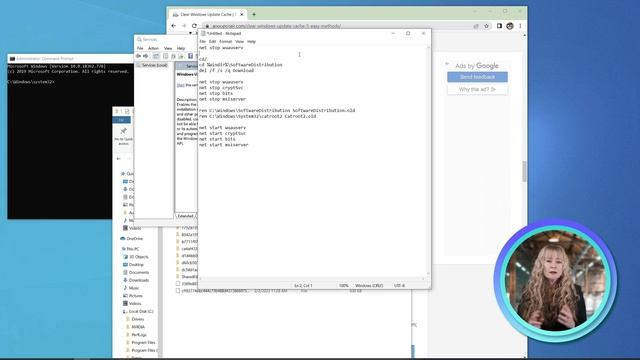Viewport: 640px width, 360px height.
Task: Click the pin to Quick access icon
Action: 123,131
